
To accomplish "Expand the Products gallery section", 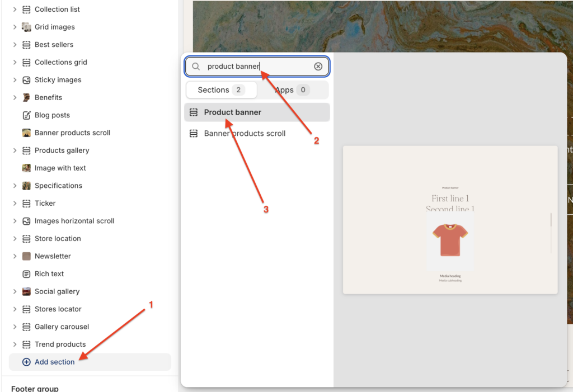I will 15,150.
